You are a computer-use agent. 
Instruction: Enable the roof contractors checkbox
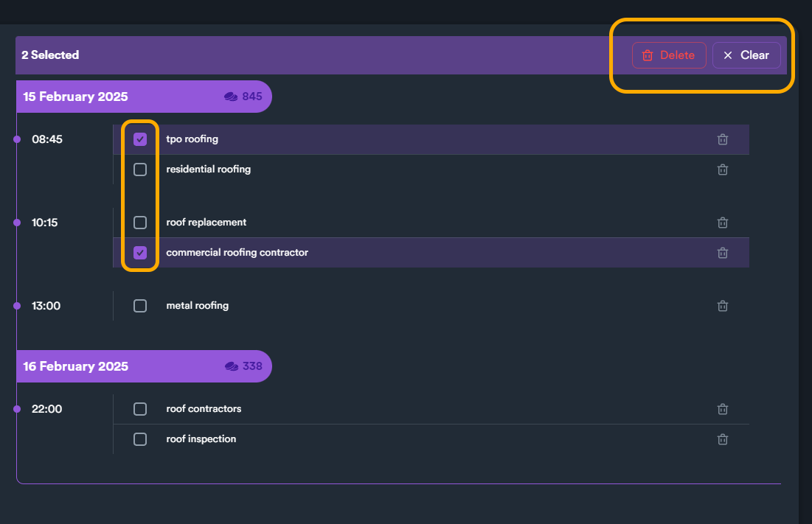(140, 409)
